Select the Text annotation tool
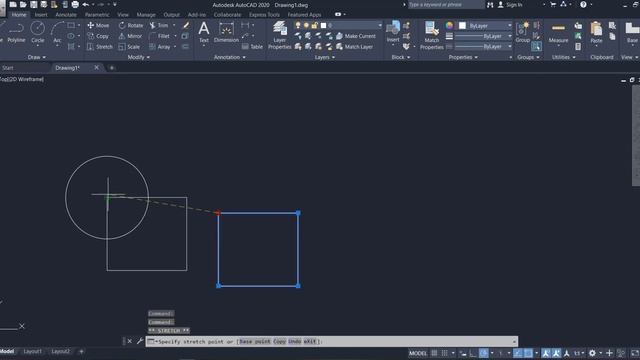The image size is (640, 360). click(204, 32)
